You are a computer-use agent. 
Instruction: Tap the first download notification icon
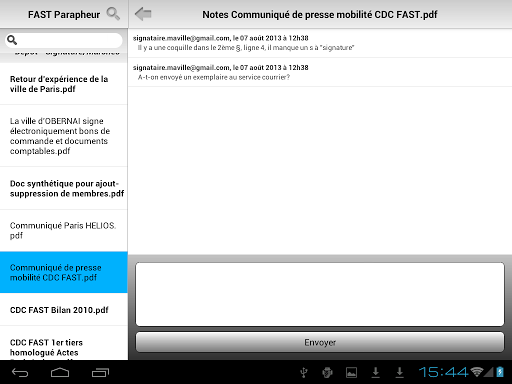click(376, 372)
